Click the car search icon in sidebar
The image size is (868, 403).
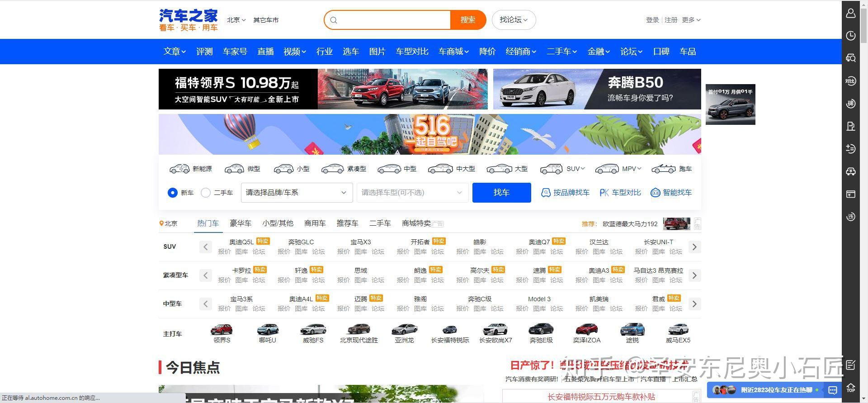coord(850,58)
